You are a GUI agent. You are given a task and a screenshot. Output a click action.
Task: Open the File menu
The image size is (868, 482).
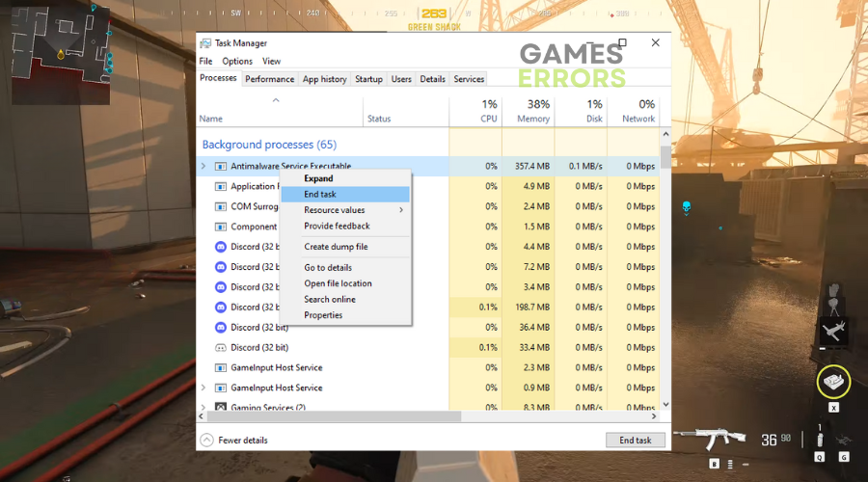[x=206, y=62]
